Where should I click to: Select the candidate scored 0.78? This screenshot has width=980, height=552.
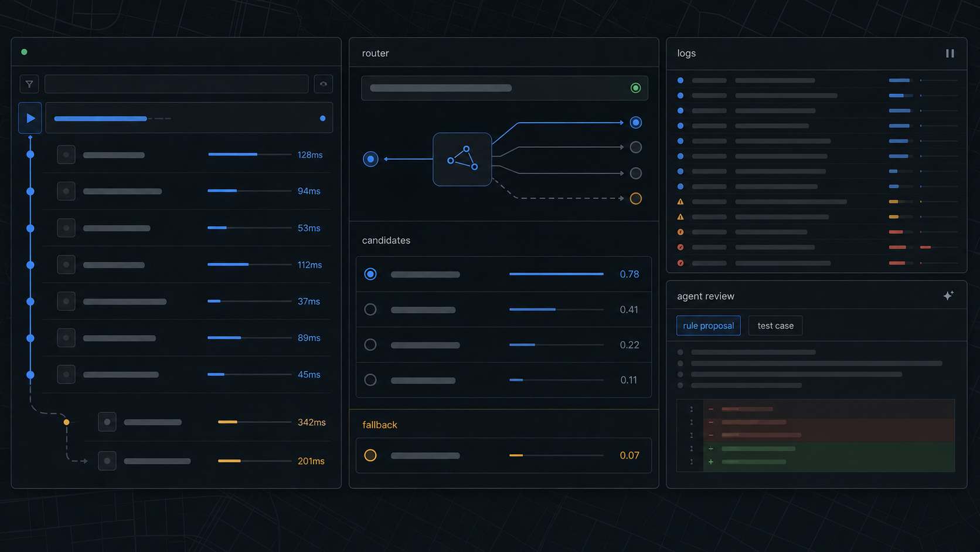click(370, 274)
